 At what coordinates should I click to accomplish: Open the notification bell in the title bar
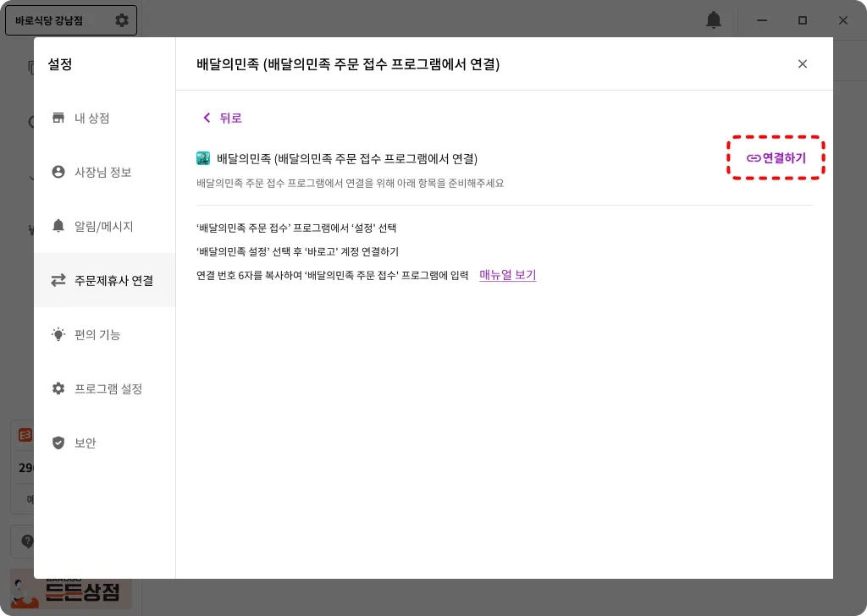coord(714,20)
